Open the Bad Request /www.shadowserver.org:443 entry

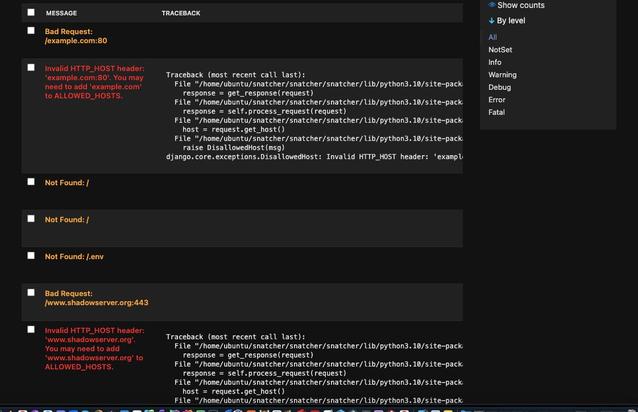point(96,298)
